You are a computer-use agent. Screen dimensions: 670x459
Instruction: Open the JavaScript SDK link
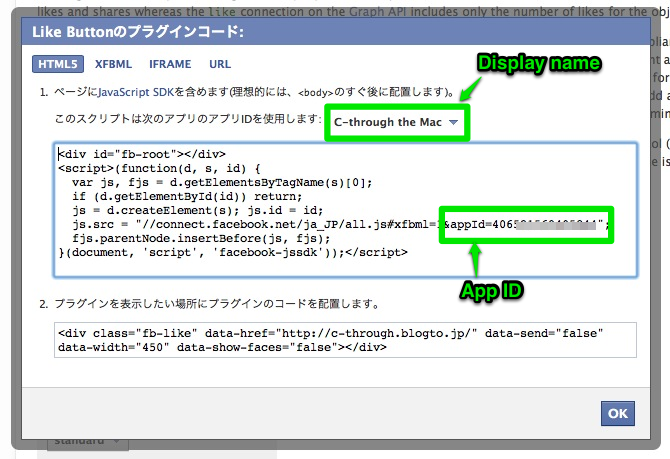tap(136, 92)
